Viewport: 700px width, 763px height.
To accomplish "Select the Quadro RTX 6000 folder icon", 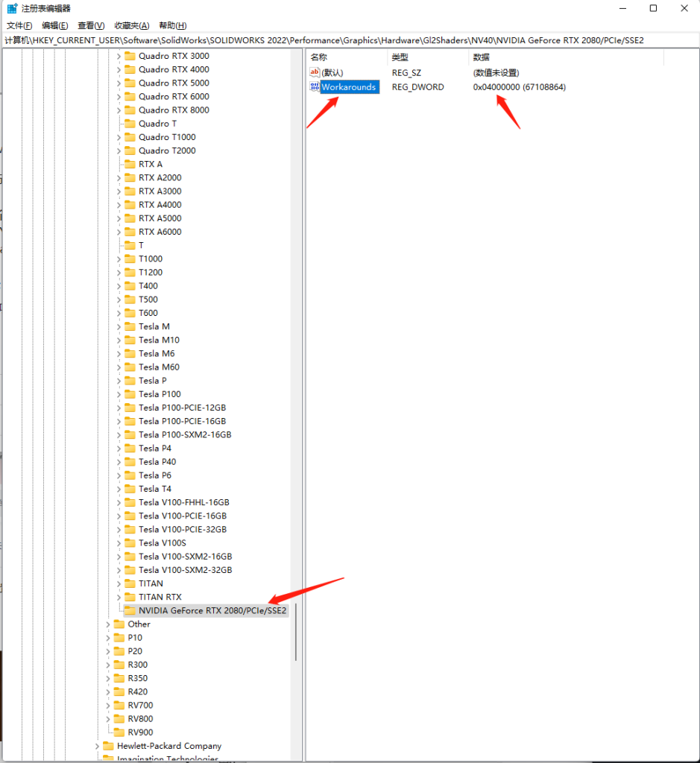I will 130,96.
